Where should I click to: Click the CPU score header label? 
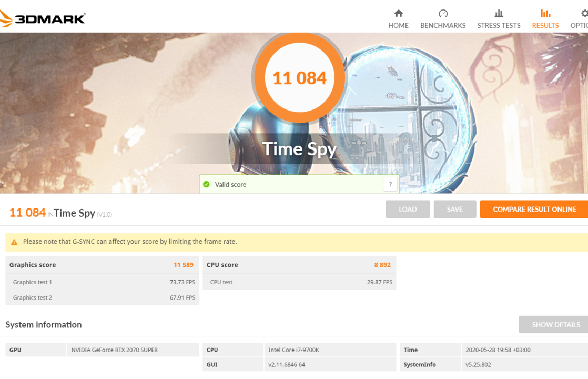pyautogui.click(x=222, y=265)
